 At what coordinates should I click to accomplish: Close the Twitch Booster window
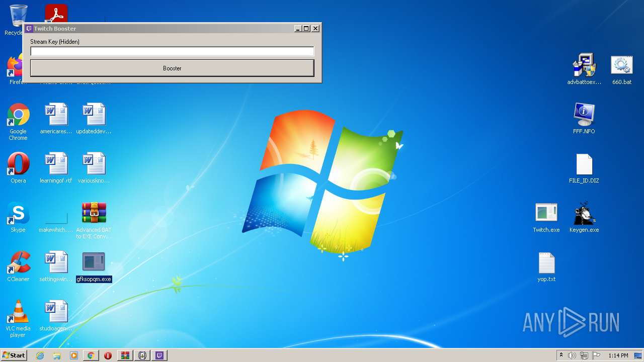(315, 29)
